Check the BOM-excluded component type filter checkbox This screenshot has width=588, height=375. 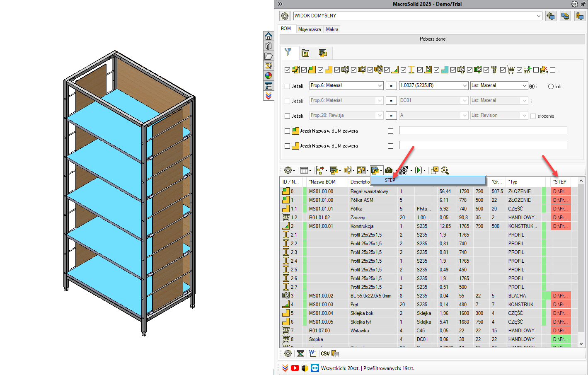(536, 70)
